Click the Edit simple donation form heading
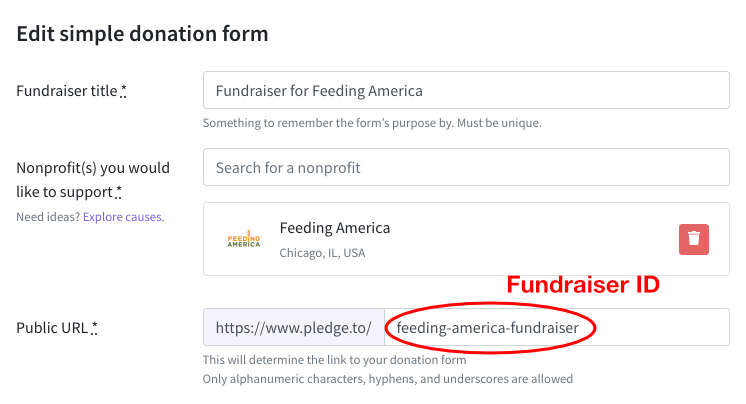Viewport: 746px width, 404px height. (x=143, y=33)
